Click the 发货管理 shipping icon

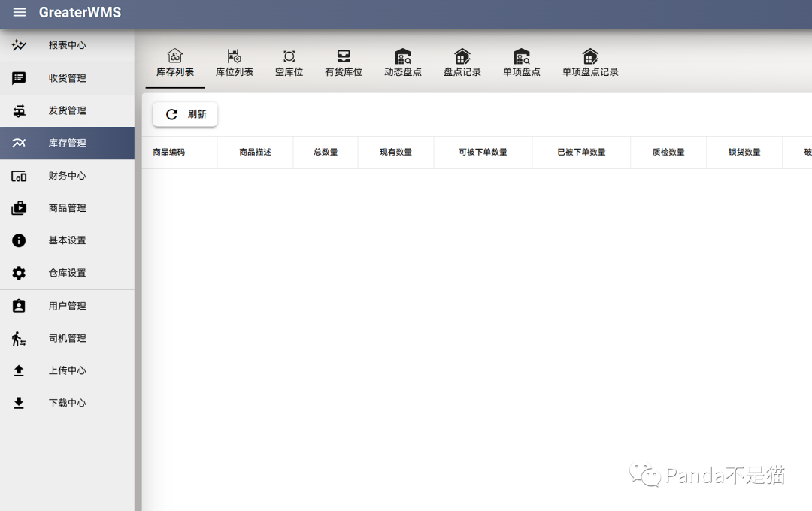tap(19, 110)
